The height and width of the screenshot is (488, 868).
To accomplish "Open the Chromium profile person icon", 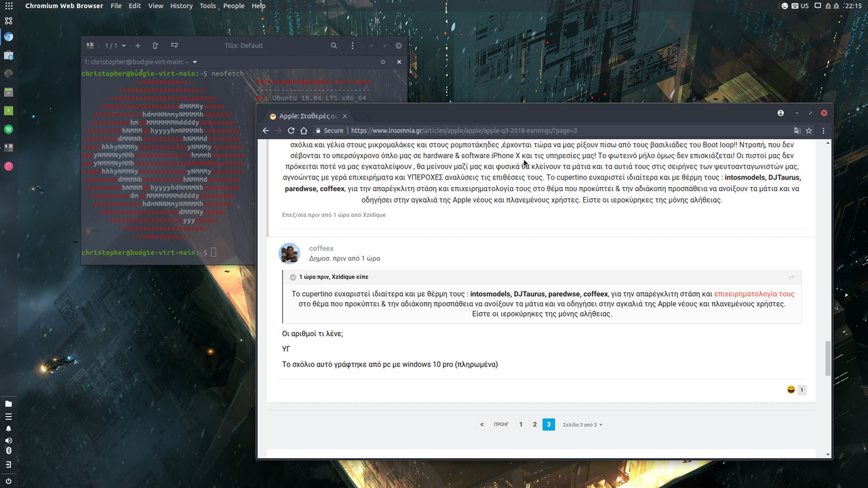I will tap(781, 113).
